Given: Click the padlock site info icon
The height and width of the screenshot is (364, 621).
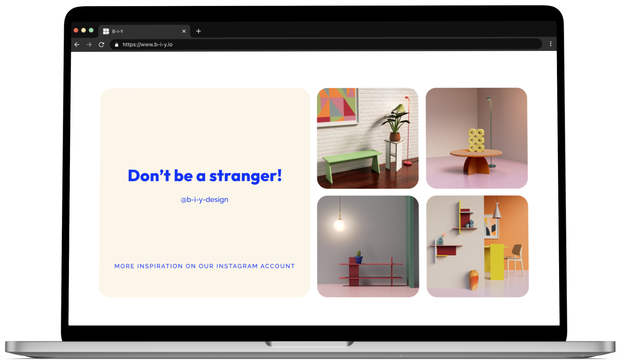Looking at the screenshot, I should (117, 45).
